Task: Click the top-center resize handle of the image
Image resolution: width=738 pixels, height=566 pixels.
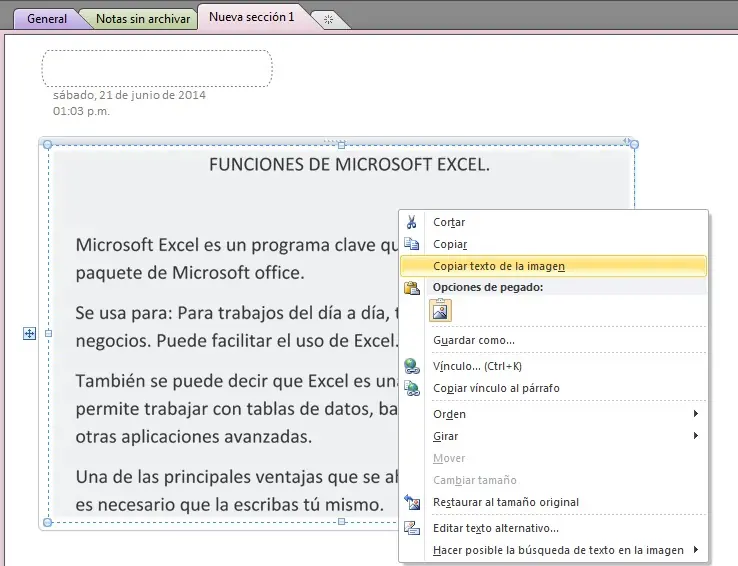Action: pyautogui.click(x=342, y=145)
